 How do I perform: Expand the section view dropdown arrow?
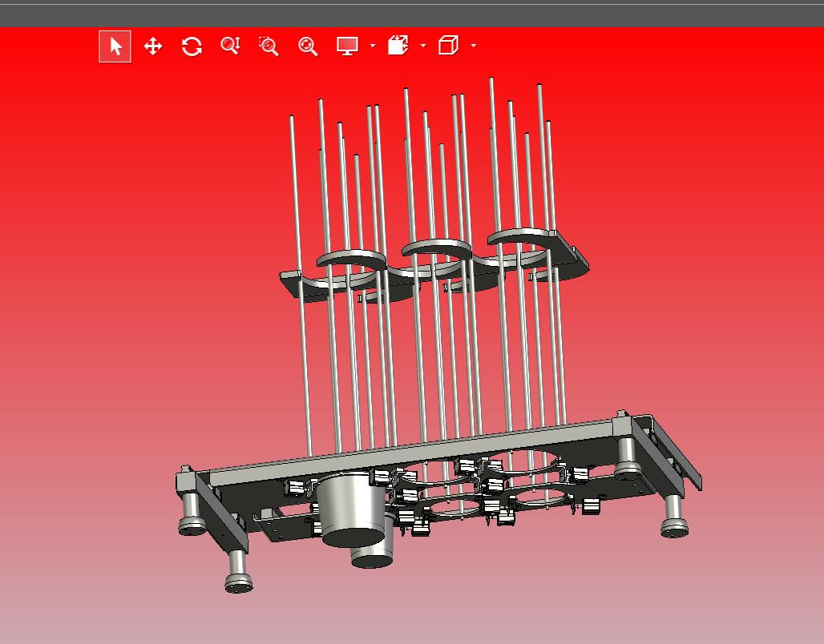coord(423,46)
